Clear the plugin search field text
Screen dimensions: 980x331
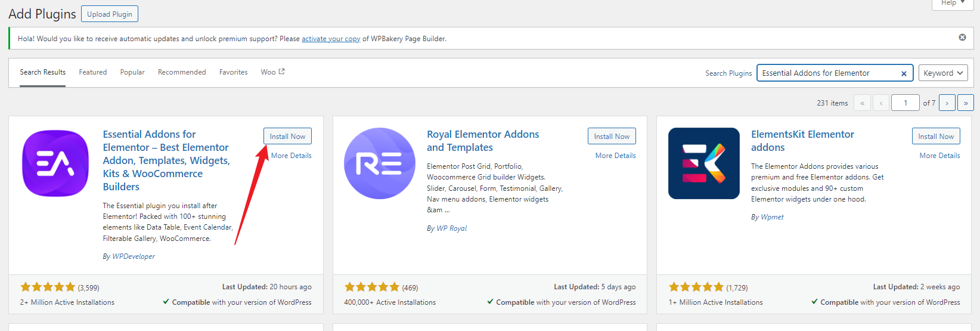(x=904, y=73)
